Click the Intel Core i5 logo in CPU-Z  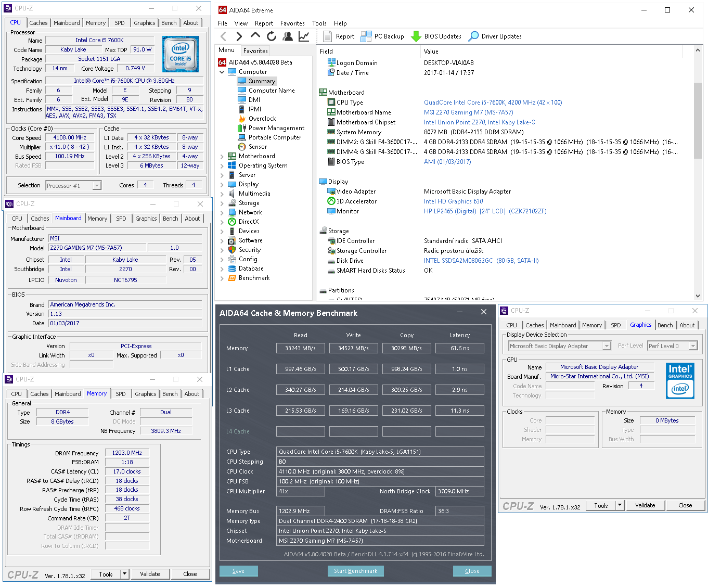(x=180, y=54)
